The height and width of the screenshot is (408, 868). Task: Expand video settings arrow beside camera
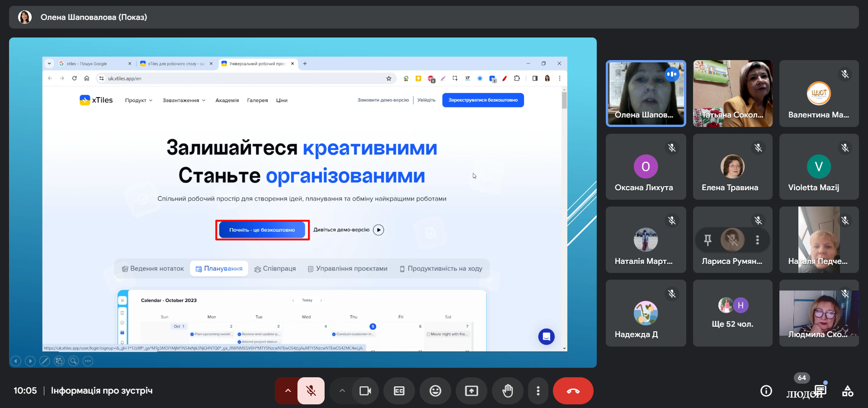(342, 391)
